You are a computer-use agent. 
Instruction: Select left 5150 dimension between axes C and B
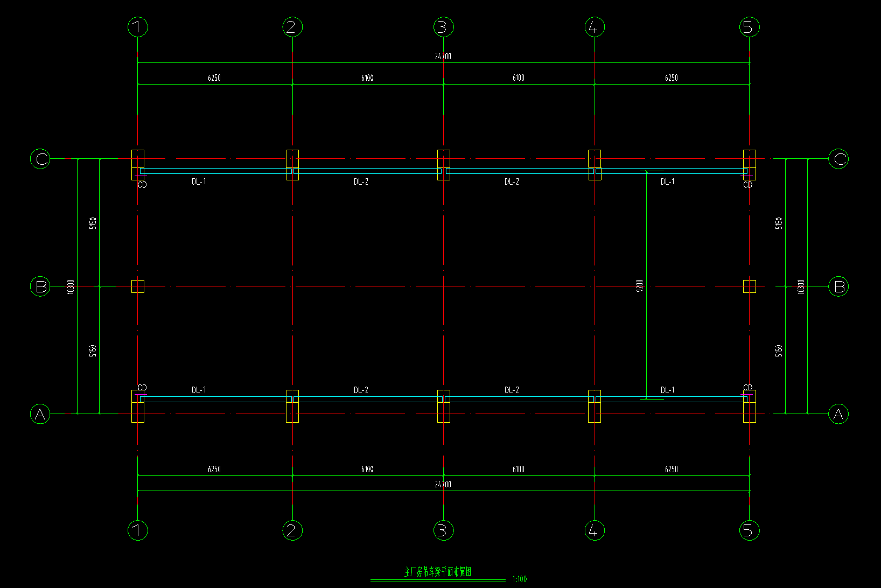93,223
